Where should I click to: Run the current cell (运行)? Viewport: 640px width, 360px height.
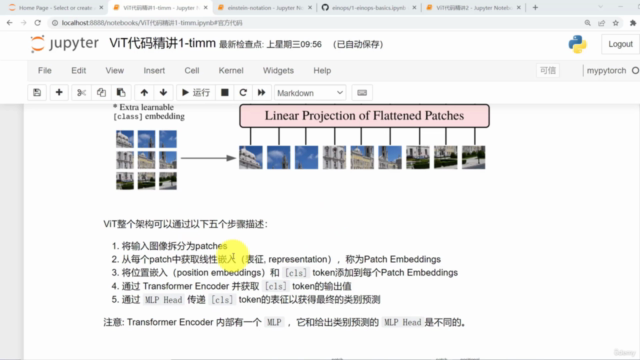[196, 93]
